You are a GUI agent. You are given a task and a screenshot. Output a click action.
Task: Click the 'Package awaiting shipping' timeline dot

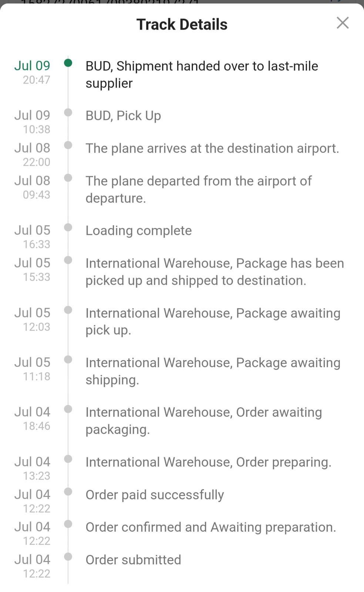(x=68, y=359)
